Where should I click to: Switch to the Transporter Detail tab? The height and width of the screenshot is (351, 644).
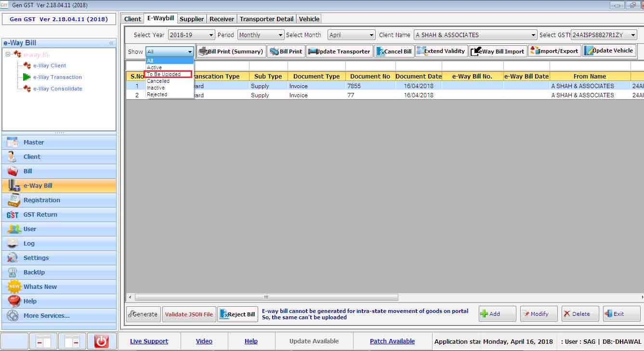coord(266,19)
